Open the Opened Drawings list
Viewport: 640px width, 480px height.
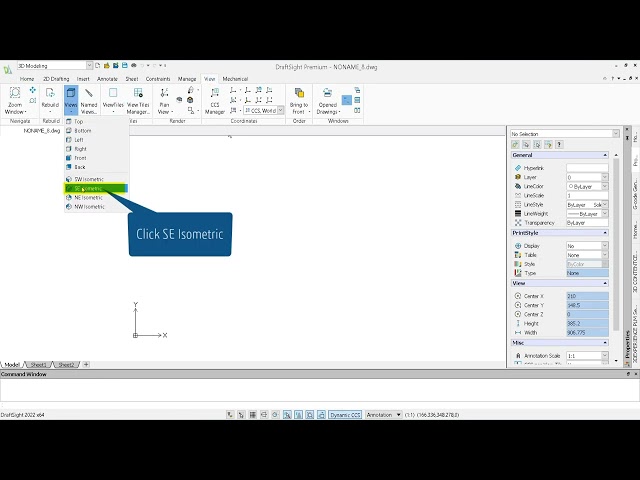point(327,100)
